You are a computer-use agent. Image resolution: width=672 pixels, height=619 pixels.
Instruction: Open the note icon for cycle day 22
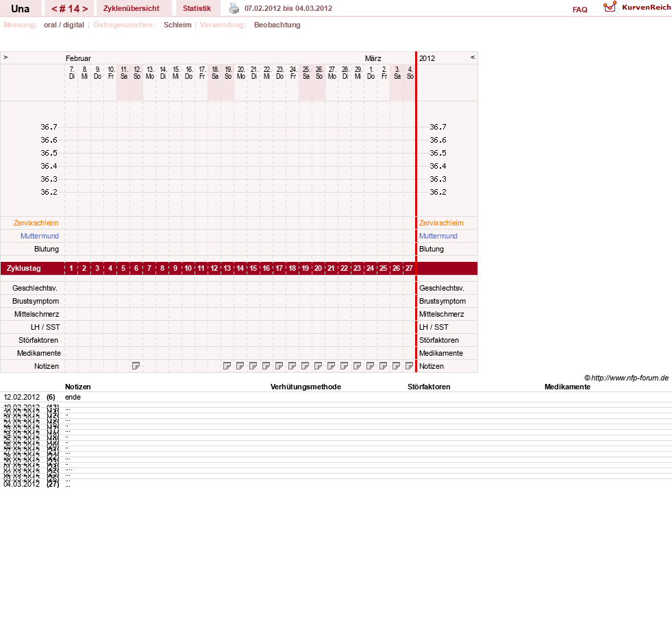pyautogui.click(x=344, y=366)
